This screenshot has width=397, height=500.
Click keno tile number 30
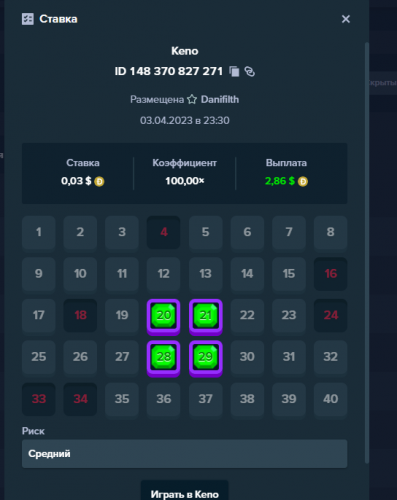click(247, 357)
